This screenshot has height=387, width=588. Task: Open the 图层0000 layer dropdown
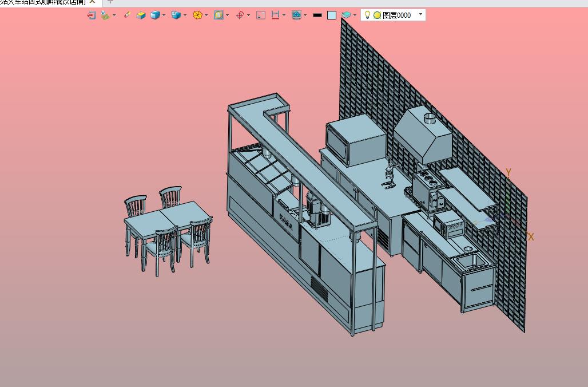click(420, 15)
